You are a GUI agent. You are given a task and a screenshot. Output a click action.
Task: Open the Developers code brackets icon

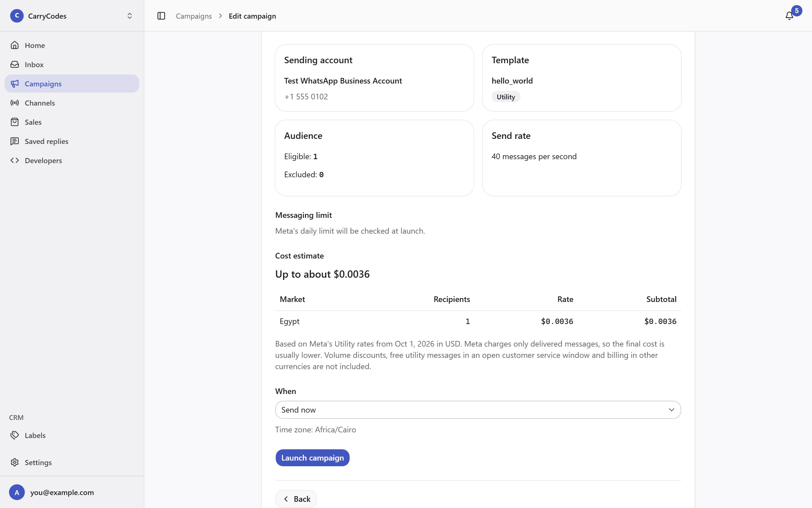tap(14, 160)
